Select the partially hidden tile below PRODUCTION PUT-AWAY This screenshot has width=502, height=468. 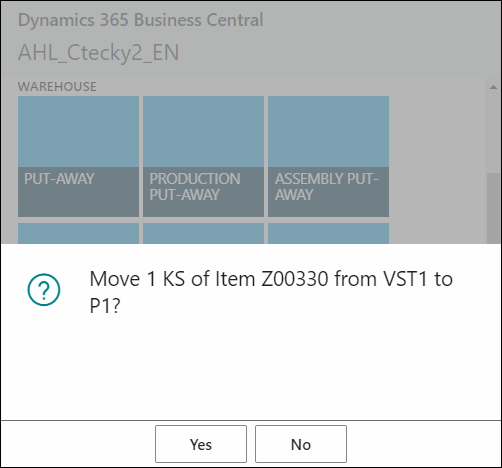click(203, 233)
